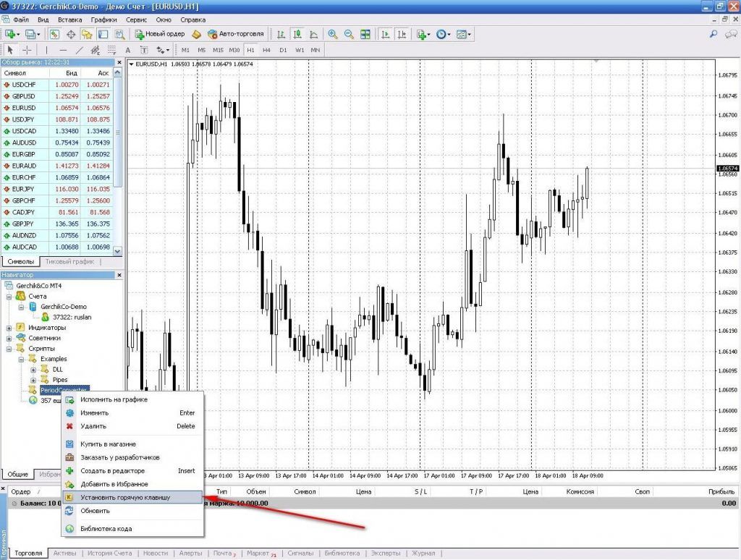Select the trendline drawing tool

(79, 50)
